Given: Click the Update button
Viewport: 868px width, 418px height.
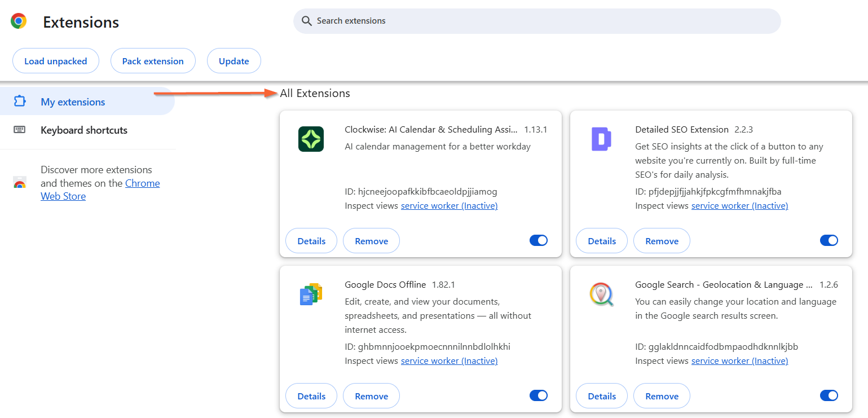Looking at the screenshot, I should 234,61.
